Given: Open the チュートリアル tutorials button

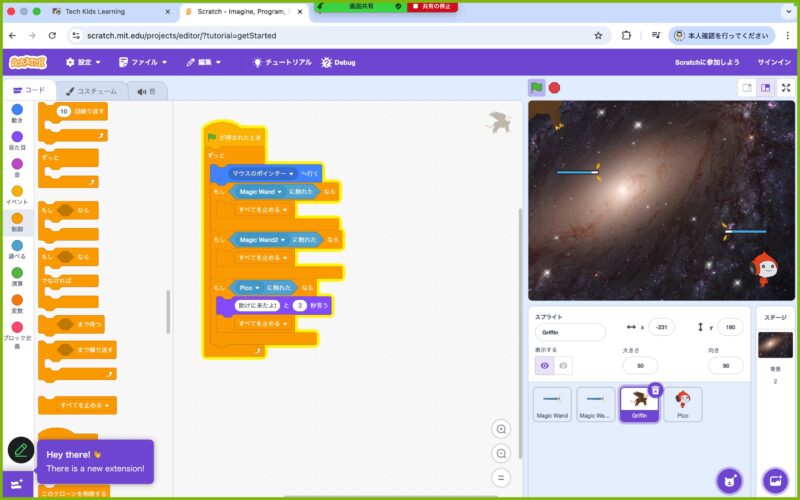Looking at the screenshot, I should 283,62.
